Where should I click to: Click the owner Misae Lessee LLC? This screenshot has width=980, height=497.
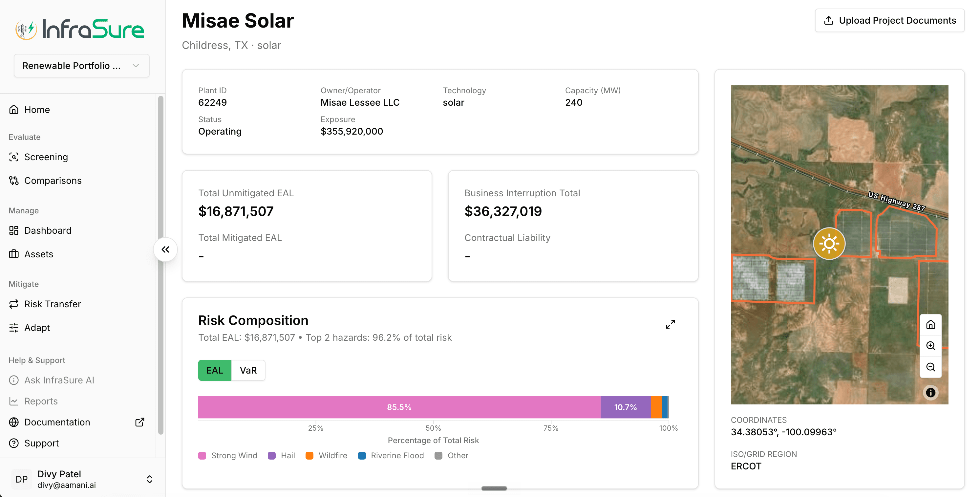pos(360,102)
